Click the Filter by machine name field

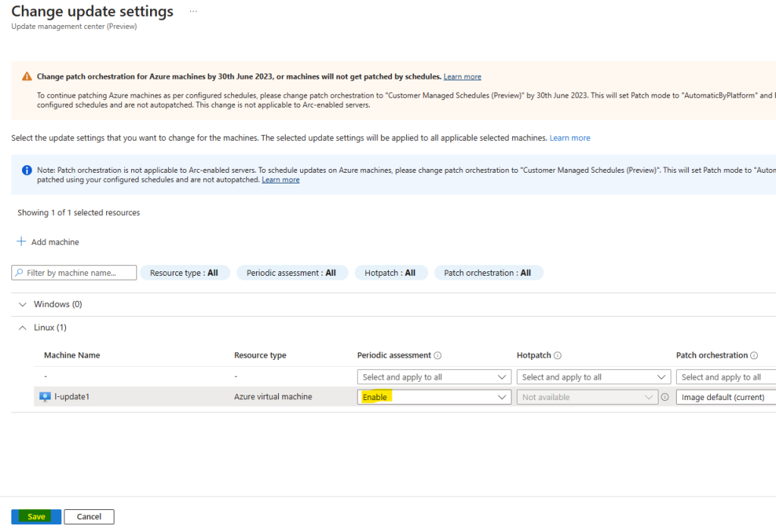click(x=74, y=273)
